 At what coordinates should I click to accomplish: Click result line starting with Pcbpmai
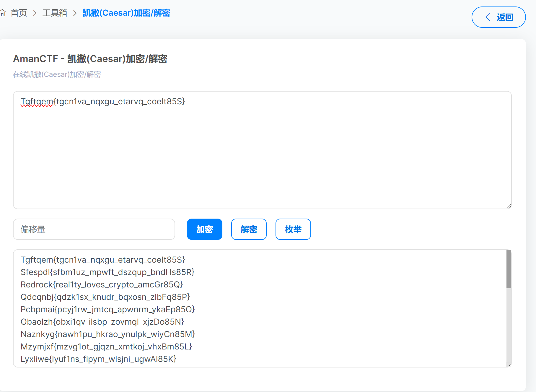pyautogui.click(x=108, y=309)
